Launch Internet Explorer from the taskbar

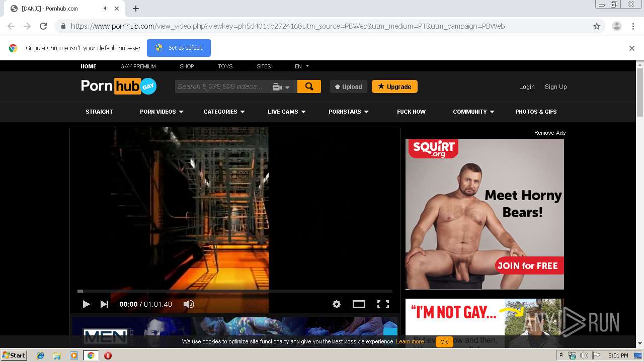(40, 355)
